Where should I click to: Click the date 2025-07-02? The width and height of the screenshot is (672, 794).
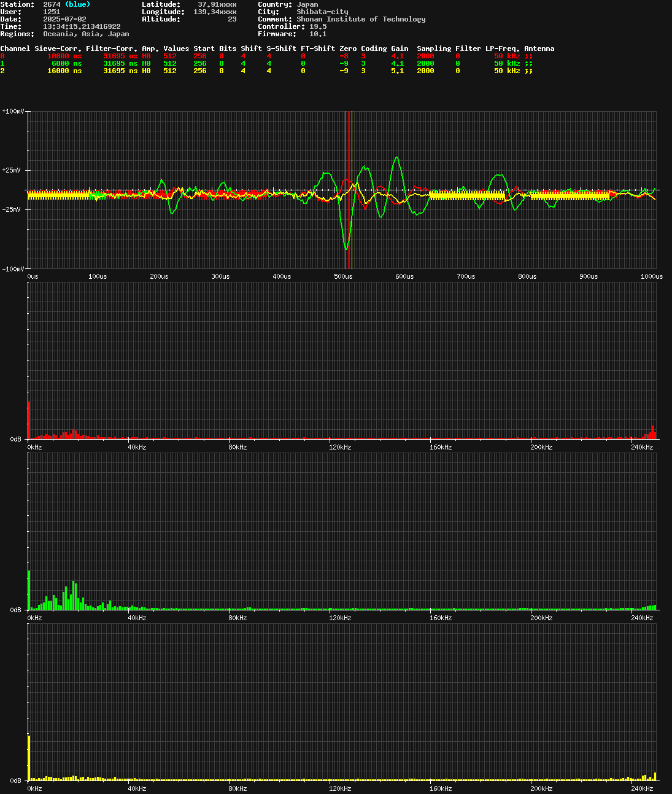point(64,19)
